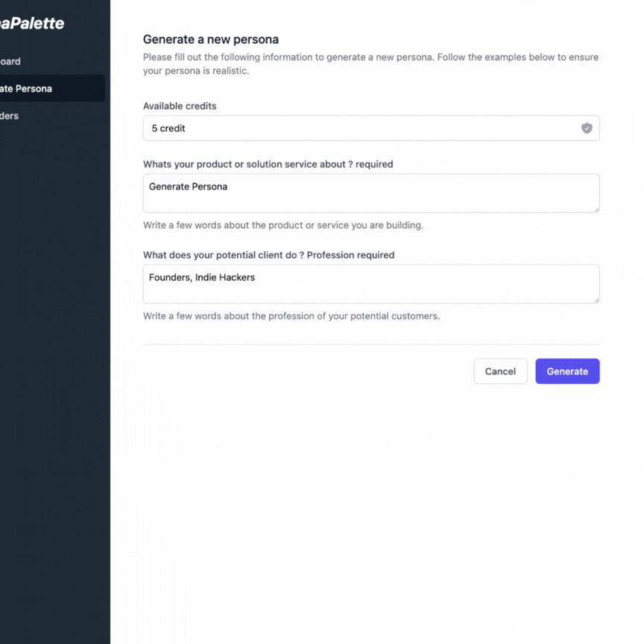
Task: Click the Cancel button
Action: (500, 371)
